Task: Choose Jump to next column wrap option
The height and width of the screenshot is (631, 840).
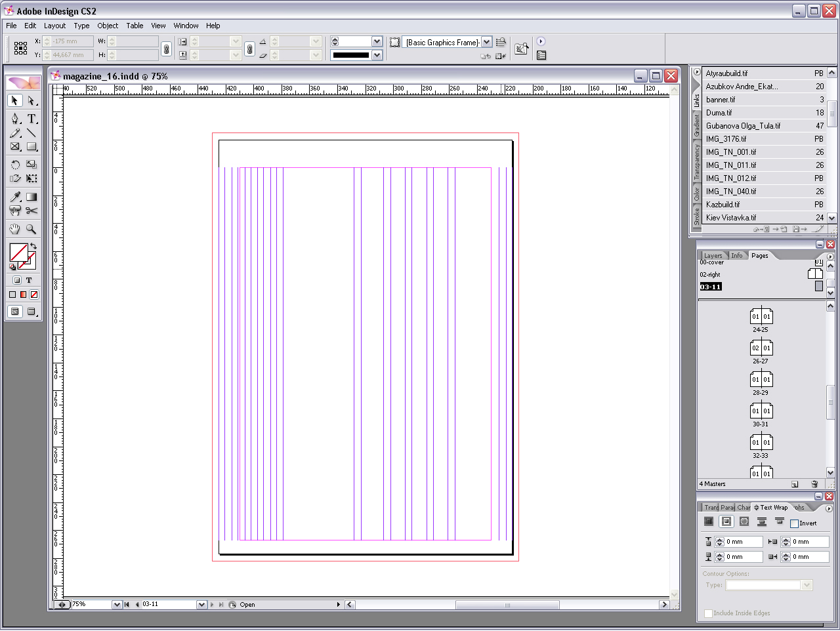Action: [x=780, y=521]
